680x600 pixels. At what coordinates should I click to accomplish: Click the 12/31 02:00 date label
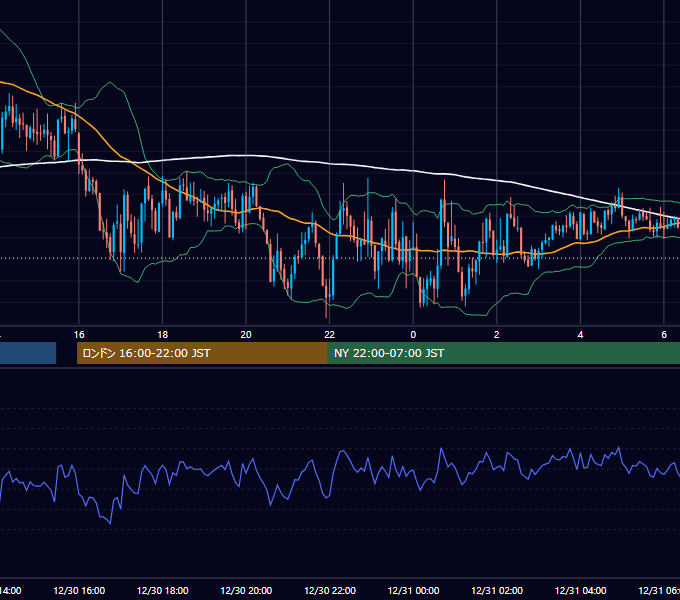(497, 590)
